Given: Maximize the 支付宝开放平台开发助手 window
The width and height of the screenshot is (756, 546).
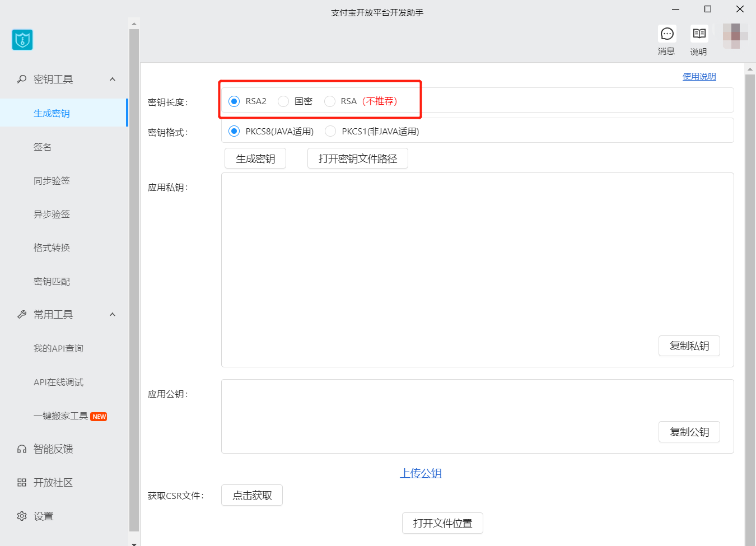Looking at the screenshot, I should 708,9.
